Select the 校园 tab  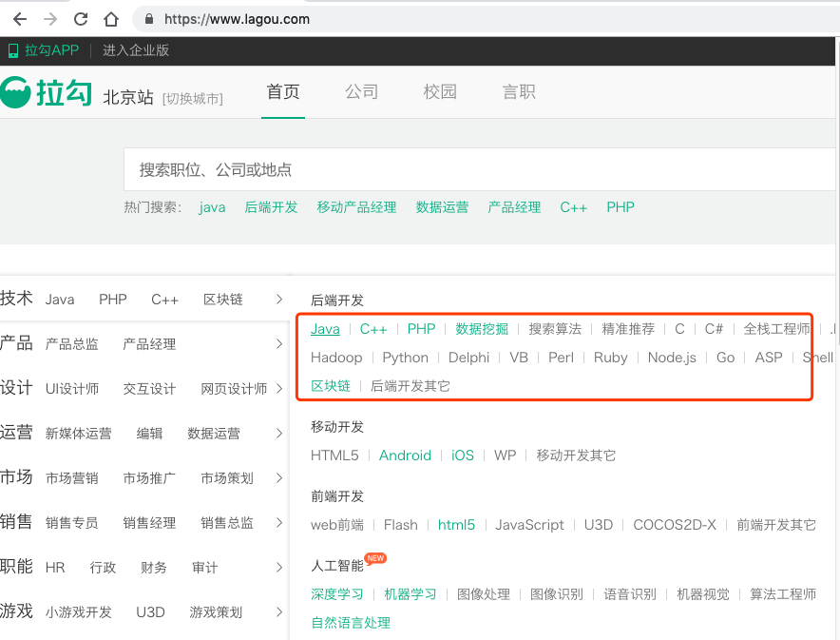(x=440, y=91)
